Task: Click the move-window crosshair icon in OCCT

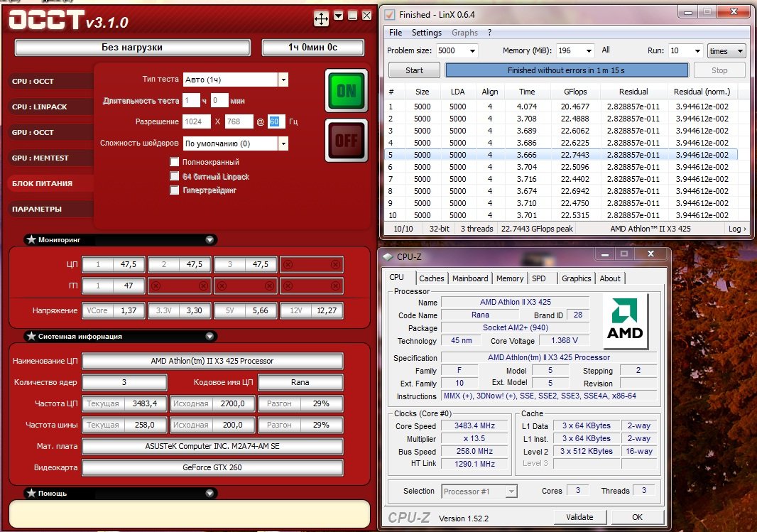Action: point(321,18)
